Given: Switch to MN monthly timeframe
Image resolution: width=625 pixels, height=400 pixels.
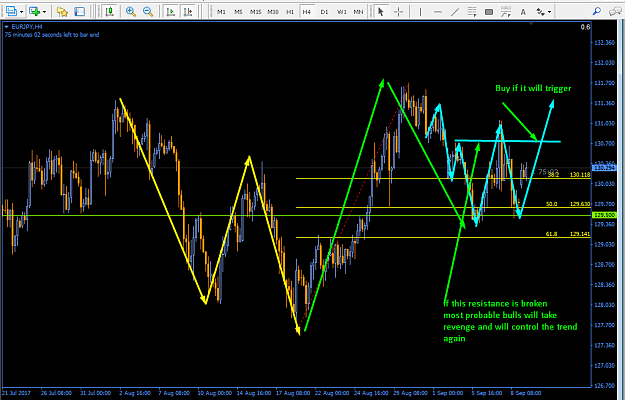Looking at the screenshot, I should (358, 12).
